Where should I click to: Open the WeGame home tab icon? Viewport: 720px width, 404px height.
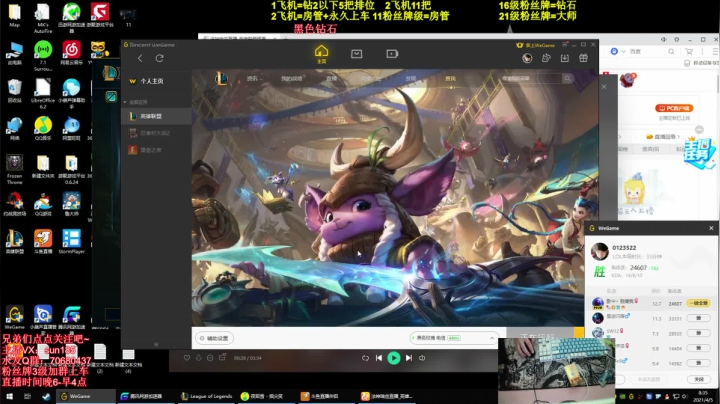tap(321, 54)
